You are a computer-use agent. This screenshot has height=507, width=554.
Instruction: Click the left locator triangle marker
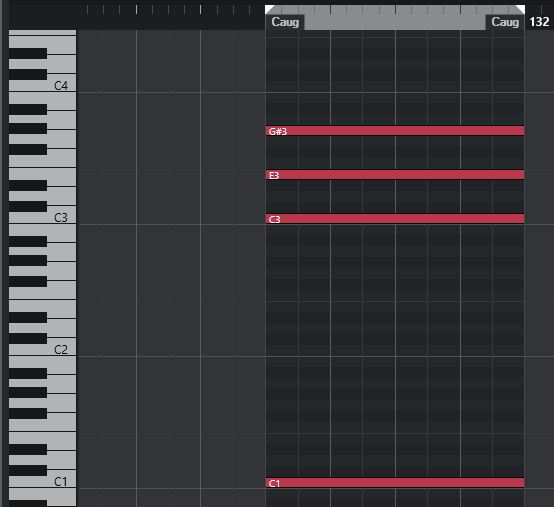pos(270,10)
